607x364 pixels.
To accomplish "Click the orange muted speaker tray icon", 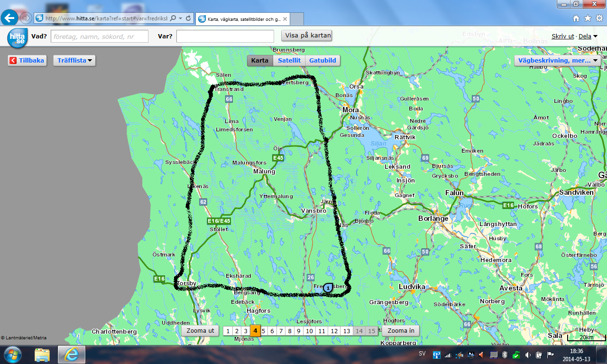I will (481, 355).
